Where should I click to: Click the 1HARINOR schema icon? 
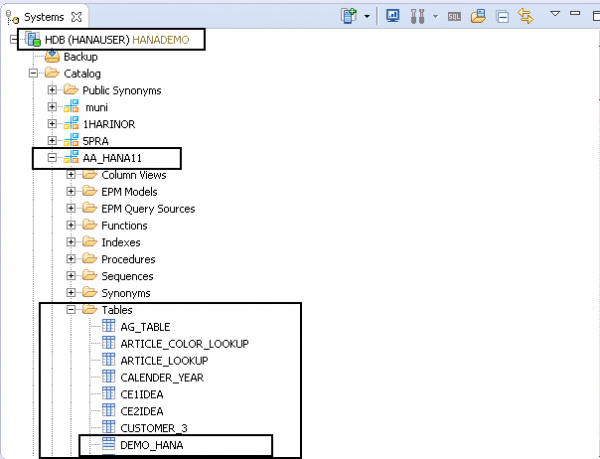pyautogui.click(x=71, y=124)
